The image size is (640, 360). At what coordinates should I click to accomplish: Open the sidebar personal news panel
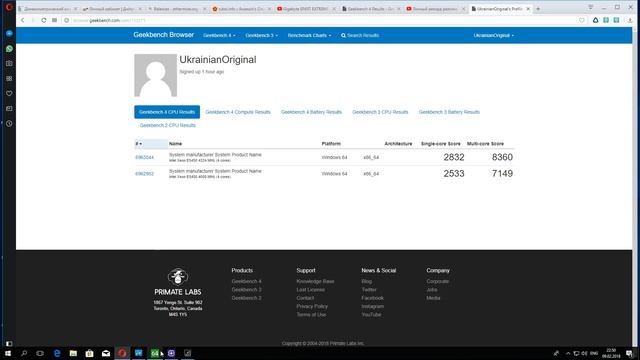[x=9, y=108]
